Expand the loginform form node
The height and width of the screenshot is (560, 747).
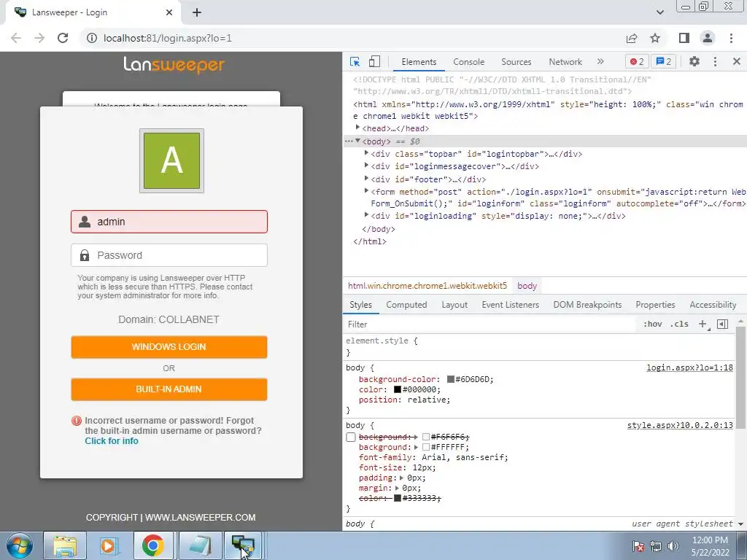pyautogui.click(x=366, y=190)
